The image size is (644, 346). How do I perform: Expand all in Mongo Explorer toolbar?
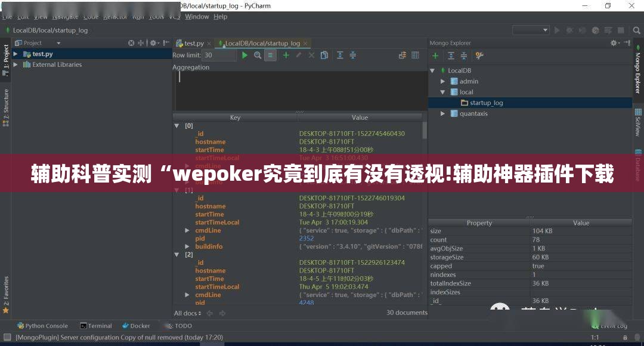click(451, 56)
